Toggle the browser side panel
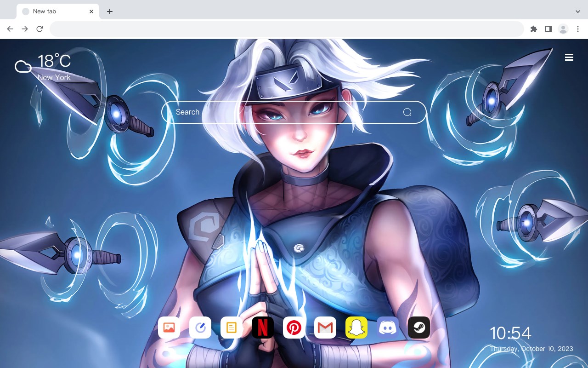 pyautogui.click(x=548, y=29)
